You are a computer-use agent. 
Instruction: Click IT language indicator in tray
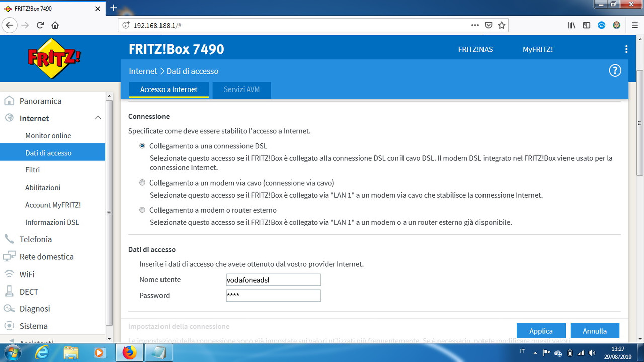click(x=522, y=352)
